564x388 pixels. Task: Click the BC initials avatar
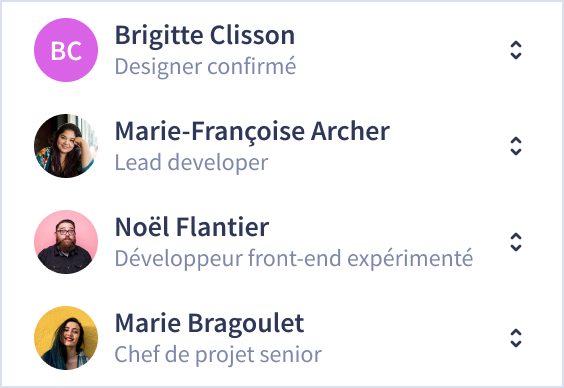click(66, 50)
